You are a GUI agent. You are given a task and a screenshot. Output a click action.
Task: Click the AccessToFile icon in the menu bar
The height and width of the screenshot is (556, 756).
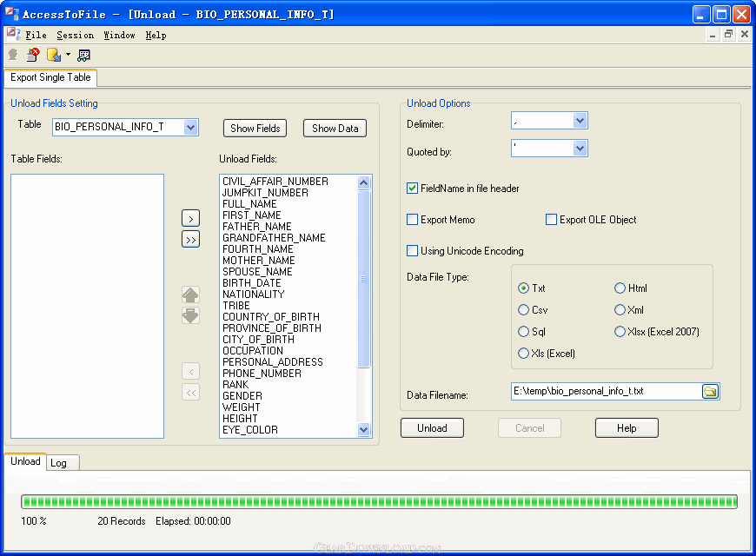pyautogui.click(x=13, y=35)
